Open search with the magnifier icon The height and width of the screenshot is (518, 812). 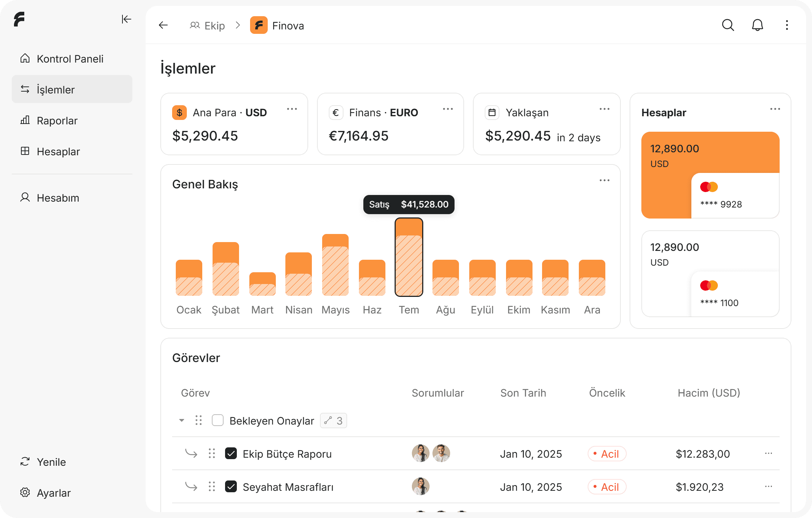click(728, 25)
